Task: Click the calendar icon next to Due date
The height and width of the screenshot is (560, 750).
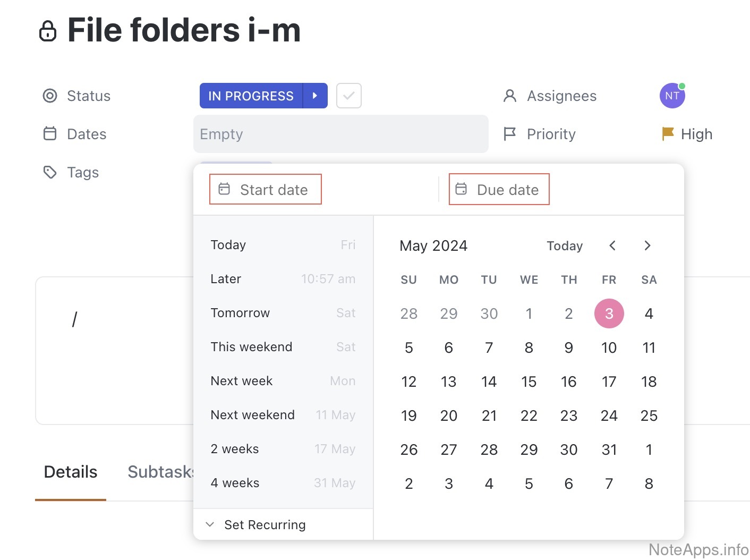Action: point(461,189)
